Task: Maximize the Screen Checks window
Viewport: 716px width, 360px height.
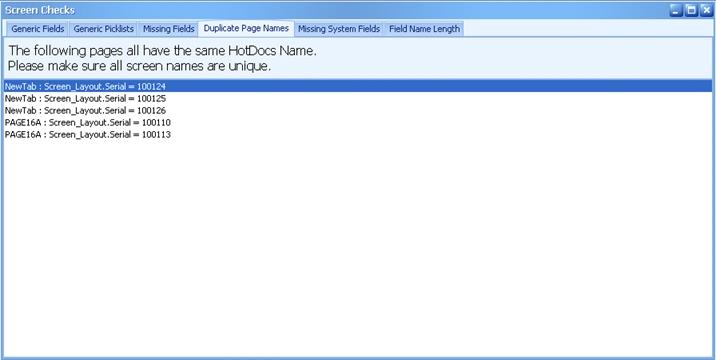Action: pyautogui.click(x=691, y=10)
